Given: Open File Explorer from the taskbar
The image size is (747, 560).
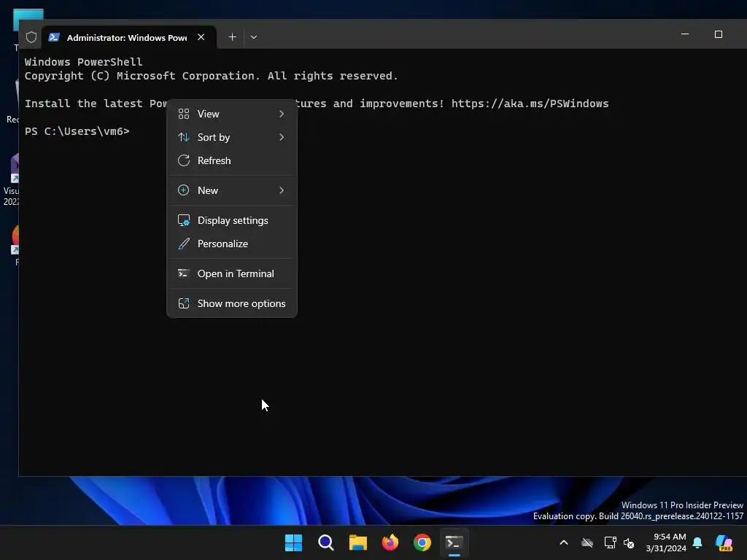Looking at the screenshot, I should [357, 542].
